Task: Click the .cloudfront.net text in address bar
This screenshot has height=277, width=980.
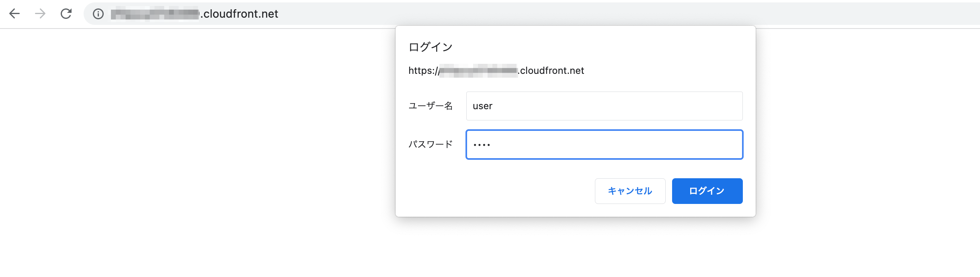Action: (239, 14)
